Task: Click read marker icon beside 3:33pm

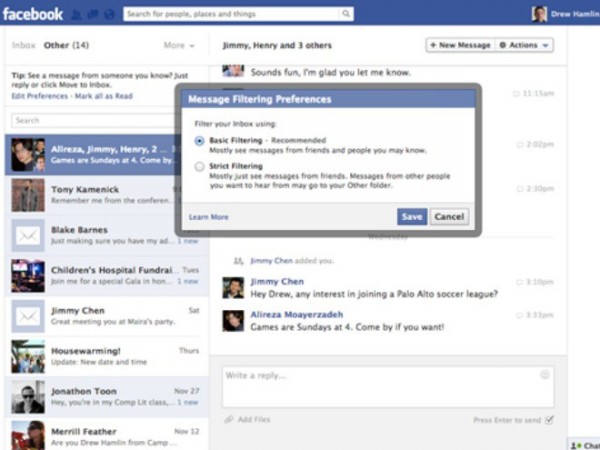Action: click(x=519, y=315)
